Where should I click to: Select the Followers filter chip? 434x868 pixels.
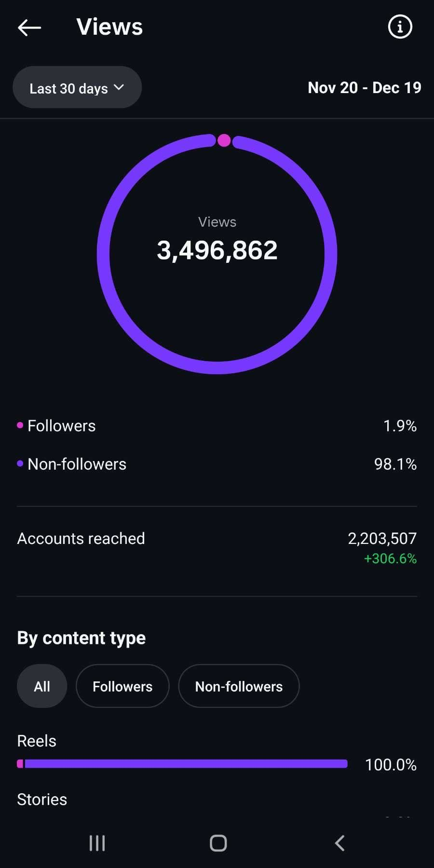[x=122, y=686]
